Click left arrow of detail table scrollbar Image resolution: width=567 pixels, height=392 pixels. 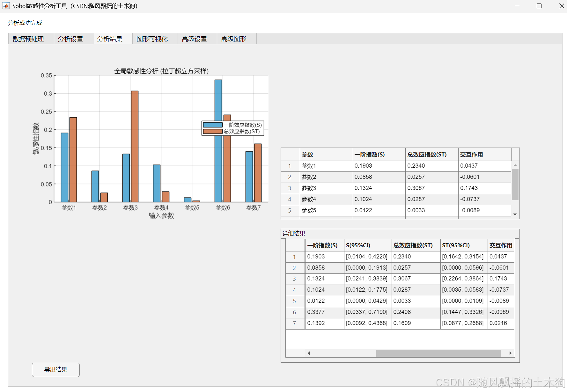[309, 353]
